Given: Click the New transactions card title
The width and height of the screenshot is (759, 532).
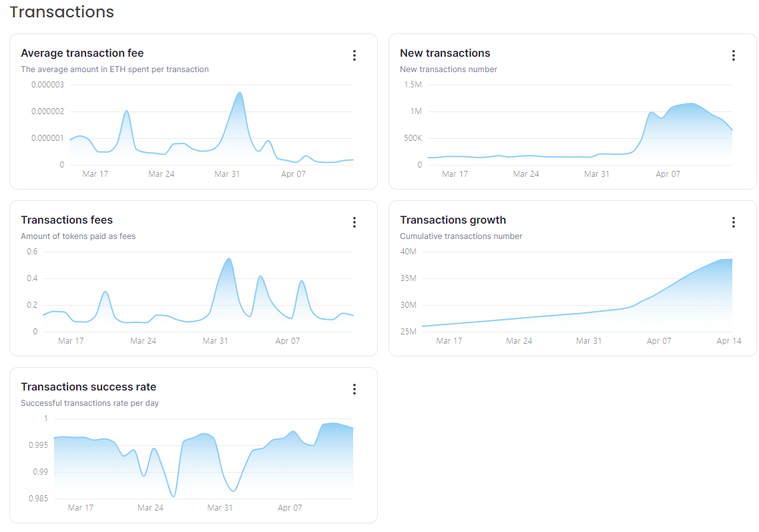Looking at the screenshot, I should [445, 53].
